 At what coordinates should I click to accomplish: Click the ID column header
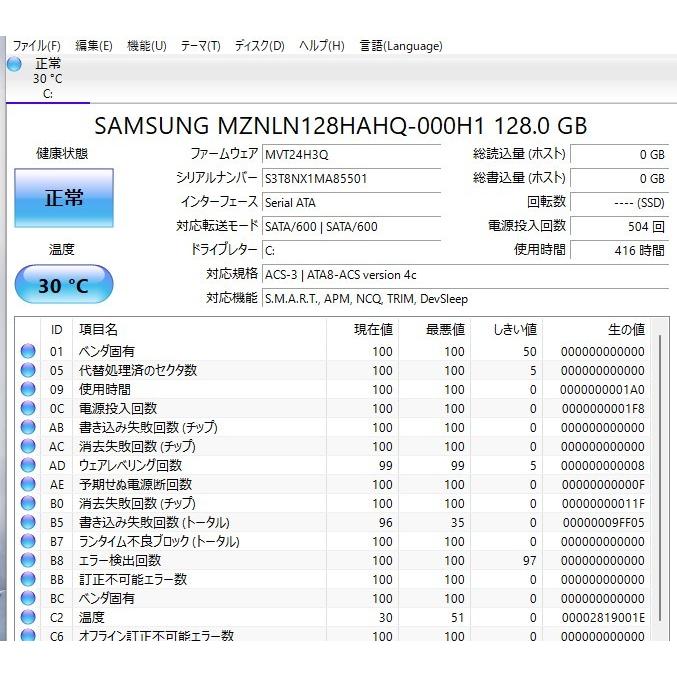pos(57,329)
